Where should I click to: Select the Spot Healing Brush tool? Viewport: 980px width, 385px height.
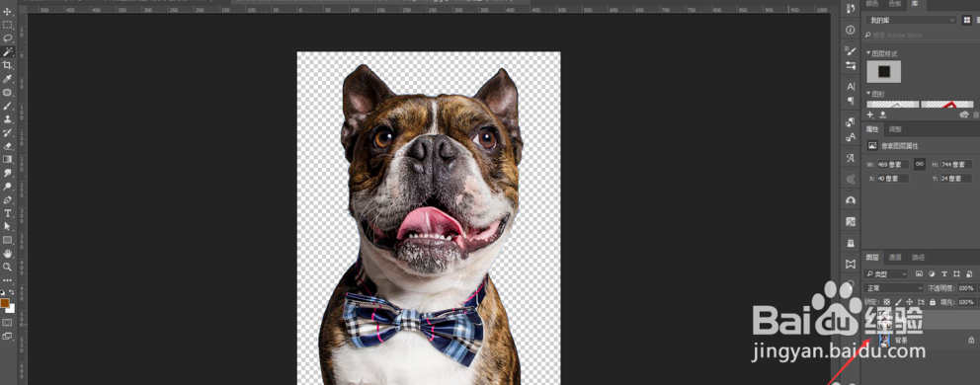[x=8, y=93]
